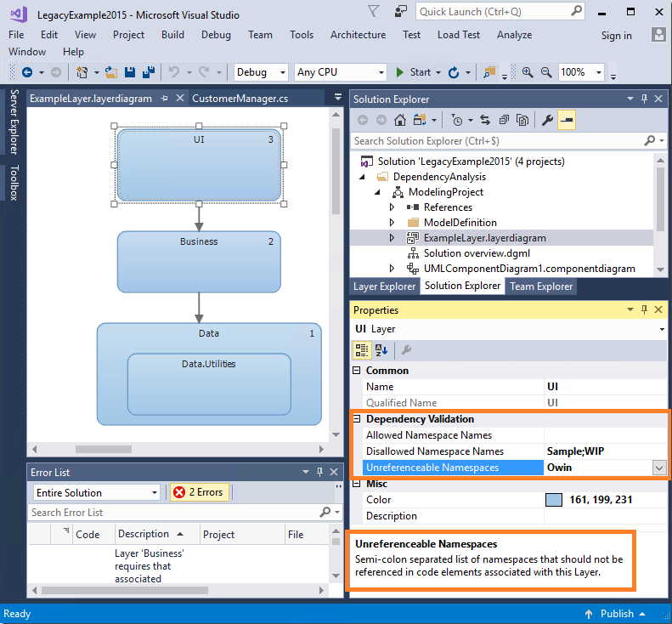This screenshot has height=624, width=672.
Task: Open the Architecture menu
Action: (358, 35)
